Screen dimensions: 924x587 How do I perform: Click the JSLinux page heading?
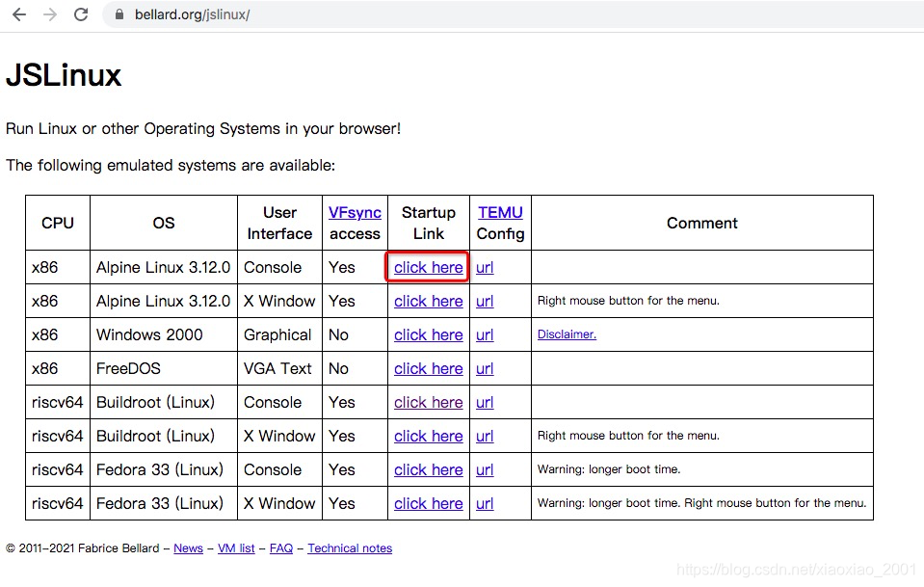click(x=64, y=75)
